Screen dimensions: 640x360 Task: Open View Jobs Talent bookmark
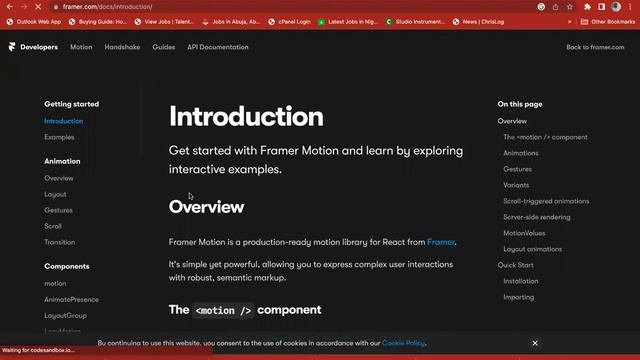(164, 22)
